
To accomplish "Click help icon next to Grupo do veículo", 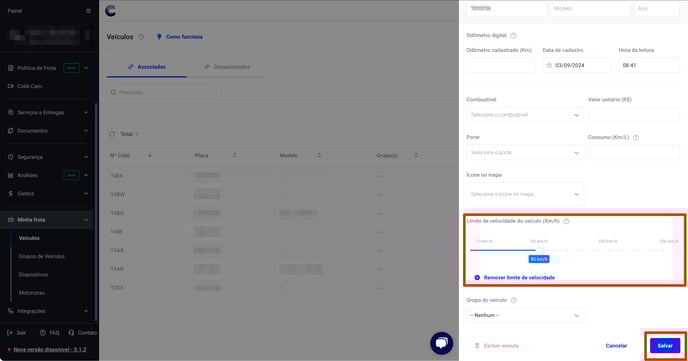I will pyautogui.click(x=514, y=300).
